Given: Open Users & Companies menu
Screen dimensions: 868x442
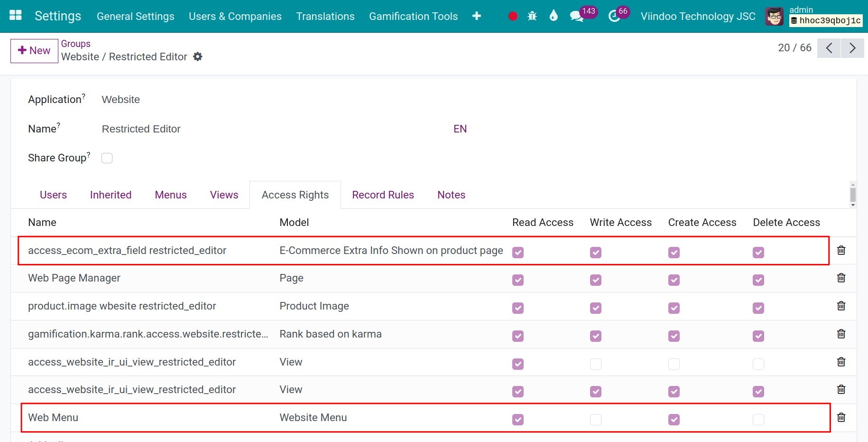Looking at the screenshot, I should pyautogui.click(x=235, y=16).
